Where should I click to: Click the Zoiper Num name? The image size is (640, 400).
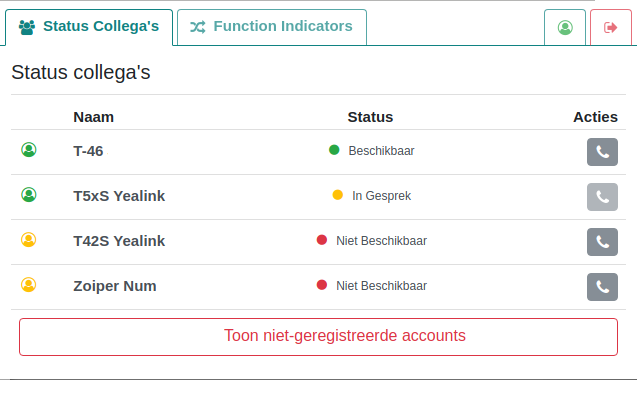114,286
